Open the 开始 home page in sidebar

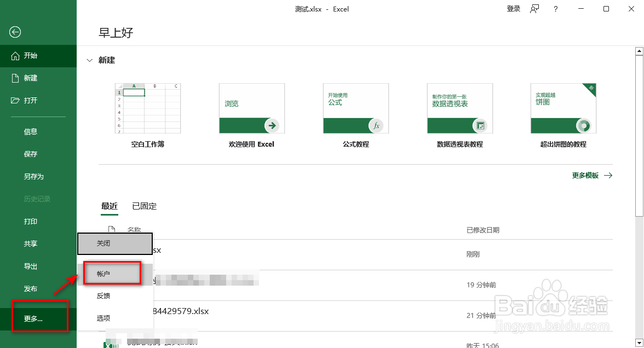coord(38,56)
